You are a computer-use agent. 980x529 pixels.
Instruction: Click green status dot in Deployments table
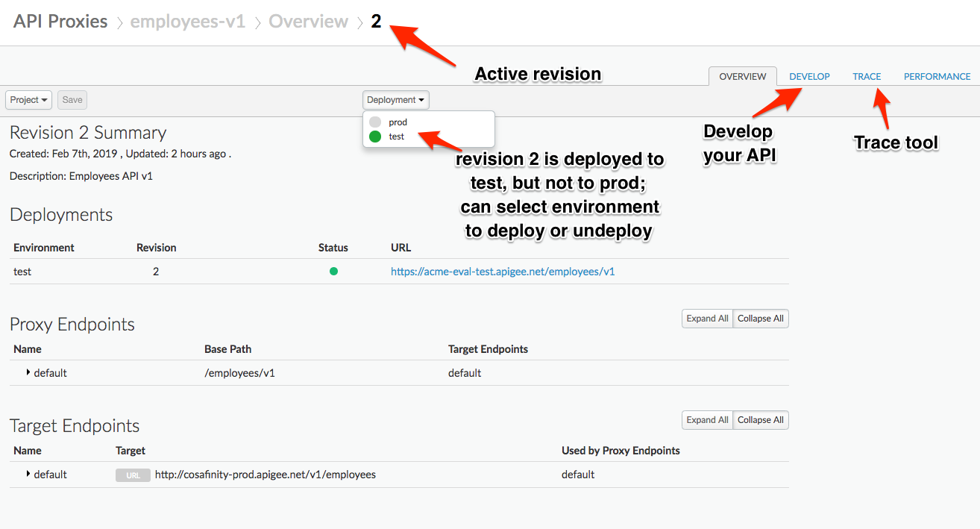(x=333, y=272)
